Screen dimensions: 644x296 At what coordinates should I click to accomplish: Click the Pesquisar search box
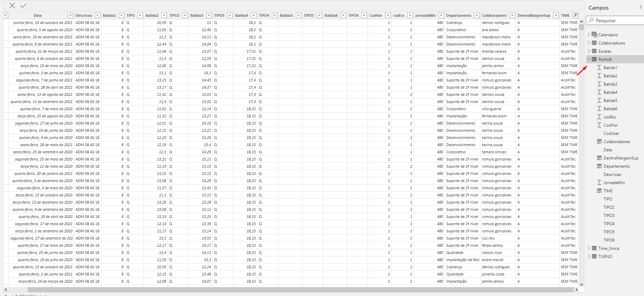pos(615,21)
